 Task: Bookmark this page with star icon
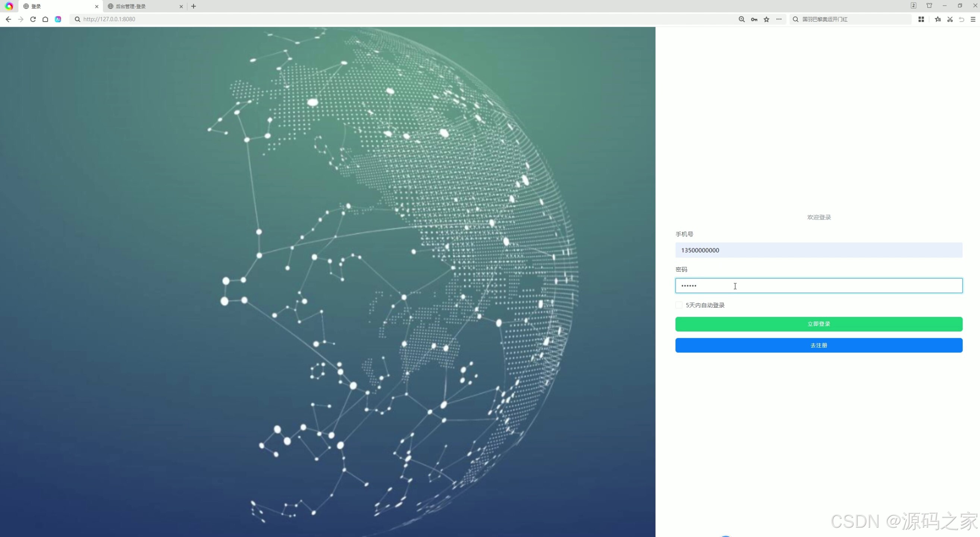coord(767,19)
